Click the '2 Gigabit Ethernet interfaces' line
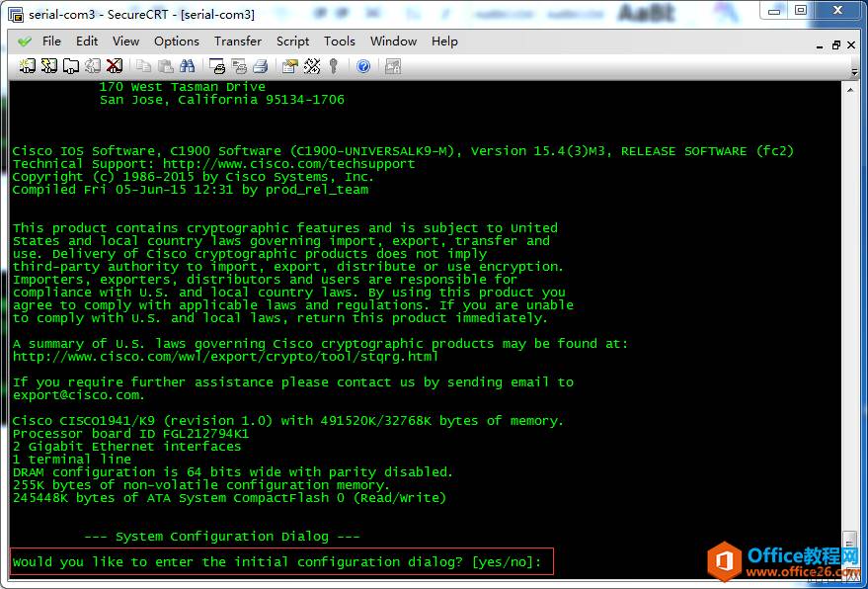 126,447
